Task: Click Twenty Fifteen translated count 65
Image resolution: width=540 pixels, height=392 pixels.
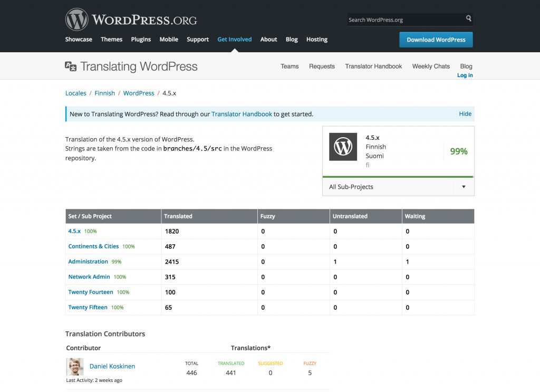Action: click(168, 307)
